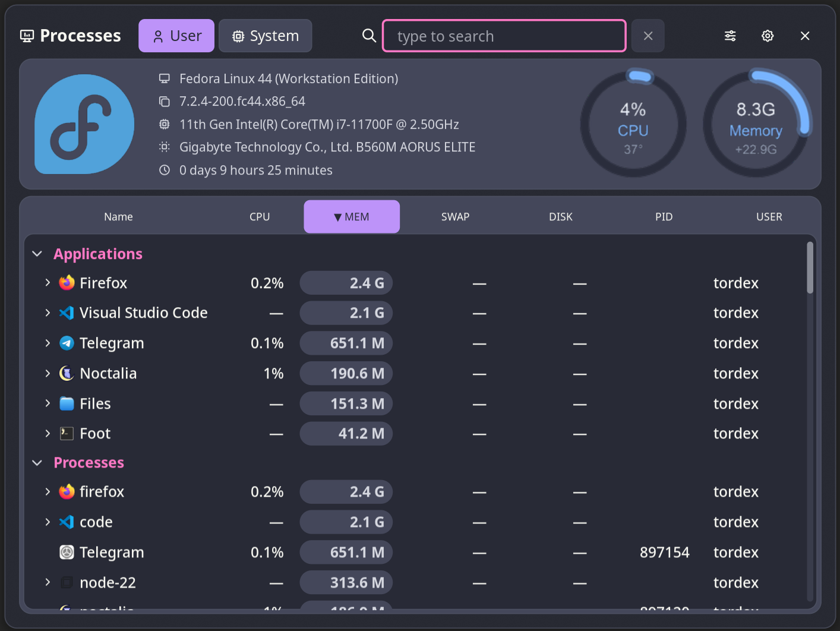Click the Noctalia moon icon
The image size is (840, 631).
click(67, 373)
